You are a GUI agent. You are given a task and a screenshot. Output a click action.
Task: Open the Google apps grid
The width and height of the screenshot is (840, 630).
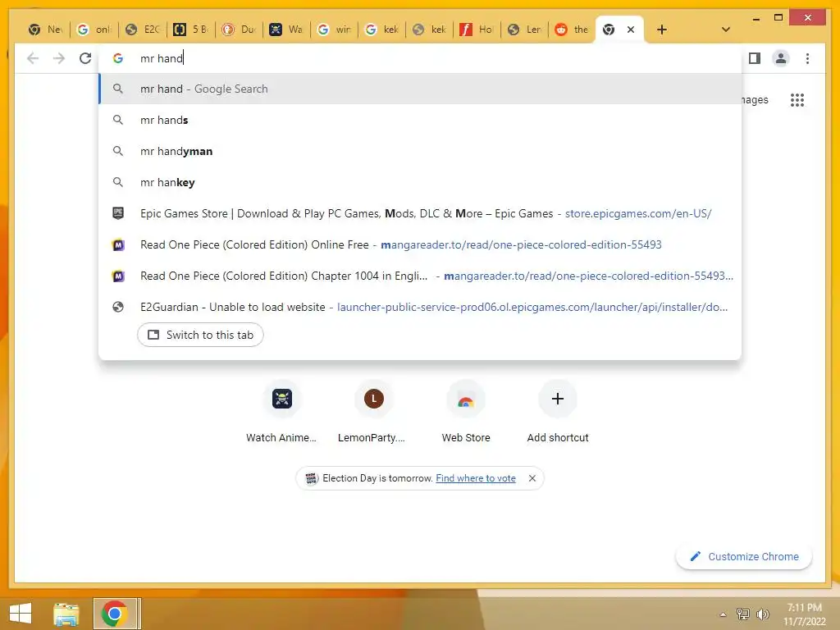click(797, 99)
